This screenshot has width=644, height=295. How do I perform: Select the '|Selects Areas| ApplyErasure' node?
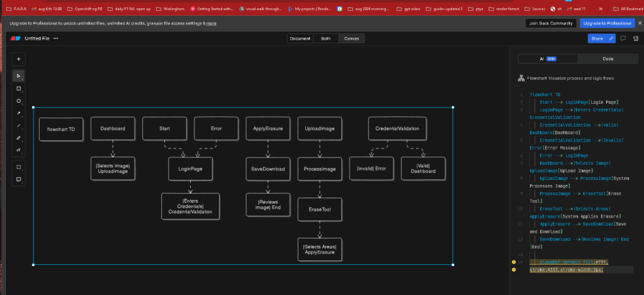(320, 250)
